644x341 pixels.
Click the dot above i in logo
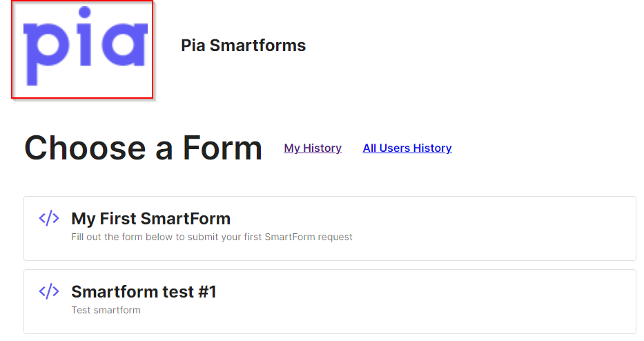(85, 12)
